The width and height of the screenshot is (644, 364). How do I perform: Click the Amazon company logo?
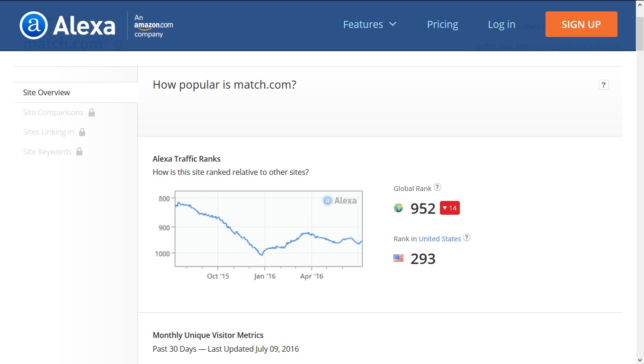click(x=153, y=26)
